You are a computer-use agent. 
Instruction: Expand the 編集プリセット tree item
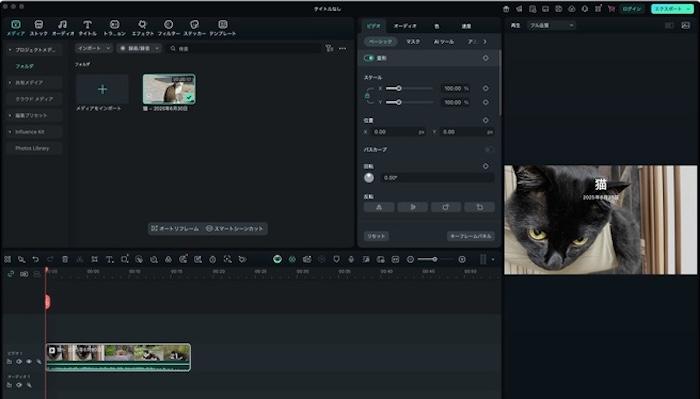(x=10, y=116)
